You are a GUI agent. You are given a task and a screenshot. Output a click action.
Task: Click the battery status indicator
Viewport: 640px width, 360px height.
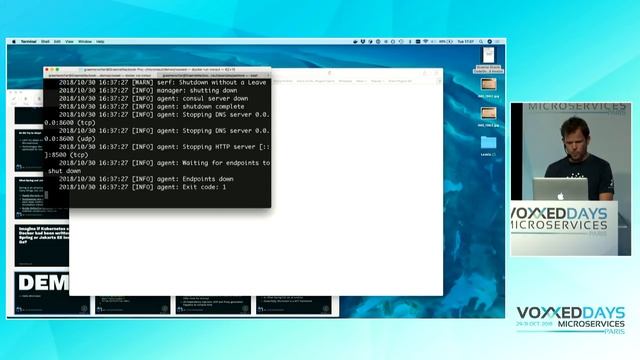[446, 42]
